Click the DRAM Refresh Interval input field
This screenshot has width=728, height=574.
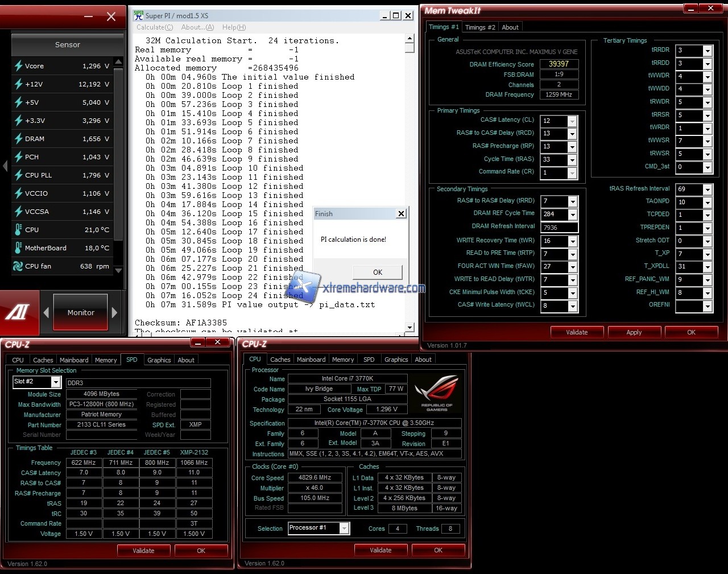(560, 228)
